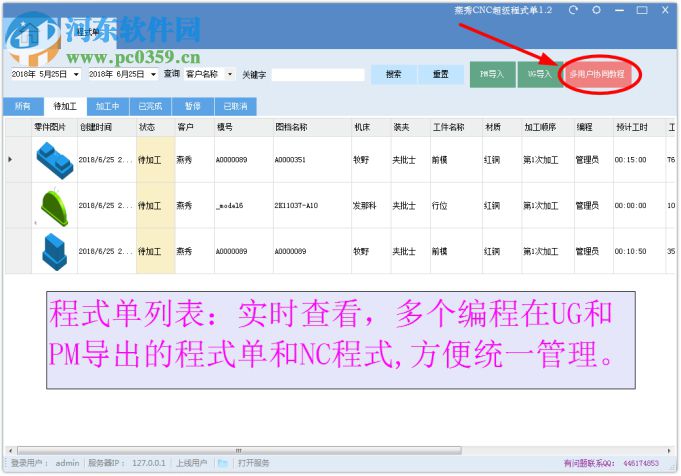
Task: Switch to the 待加工 tab
Action: [x=65, y=106]
